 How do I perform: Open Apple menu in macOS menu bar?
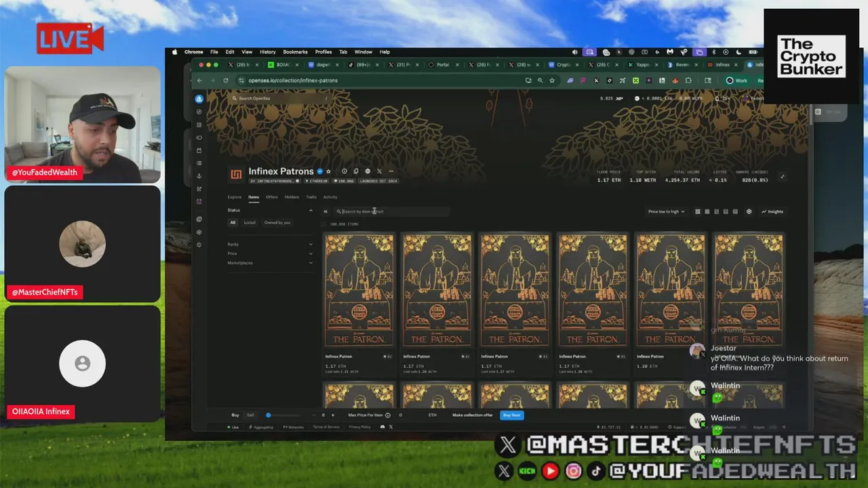click(x=175, y=52)
